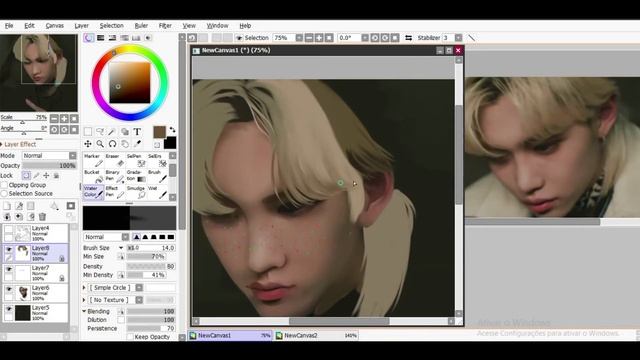Select the Eyedropper color picker tool

point(137,144)
